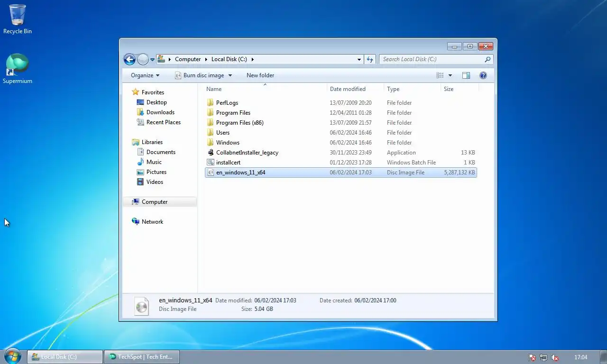Select the Windows folder icon

(211, 143)
